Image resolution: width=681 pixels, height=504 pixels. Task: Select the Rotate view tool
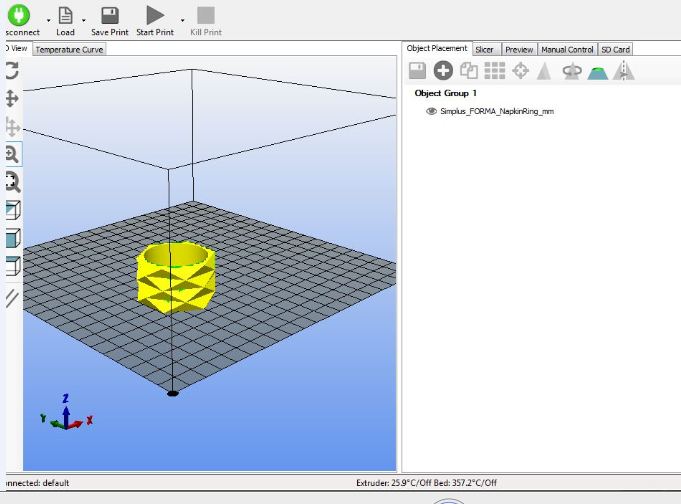[12, 70]
